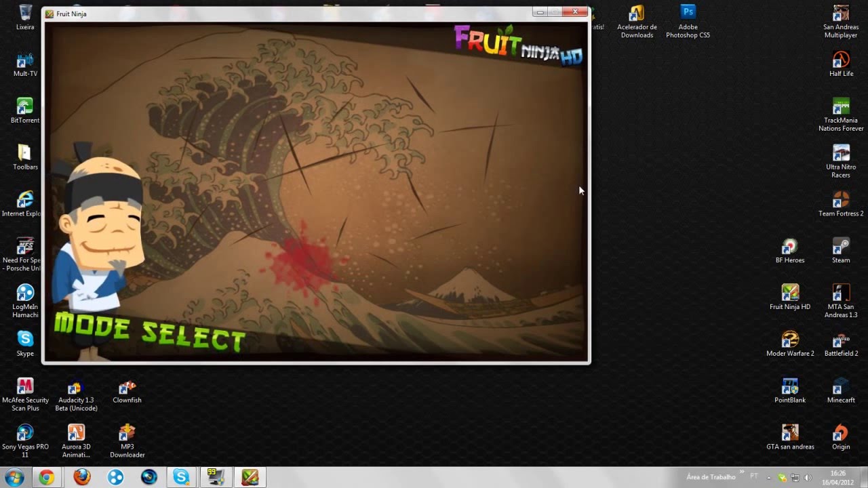Screen dimensions: 868x488
Task: Open the Sony Vegas taskbar icon
Action: point(149,478)
